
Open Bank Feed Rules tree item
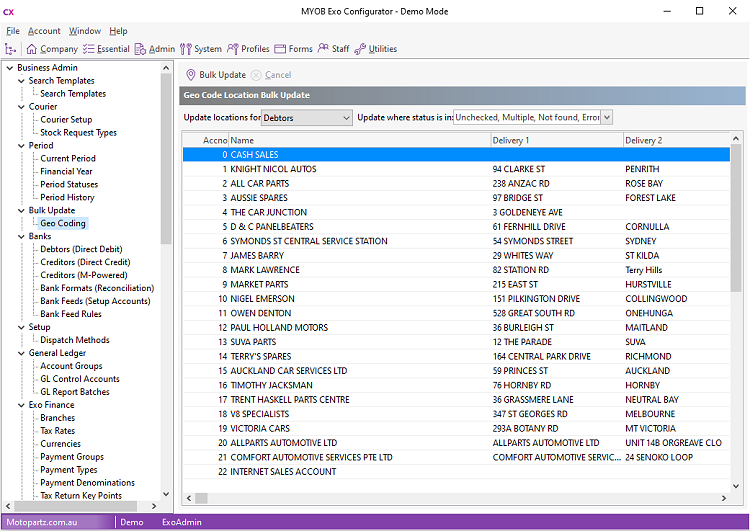(x=71, y=314)
